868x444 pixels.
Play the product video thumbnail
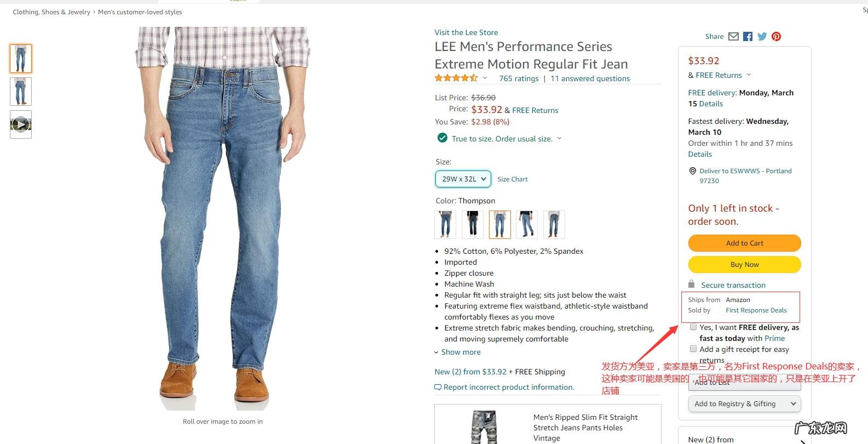point(21,124)
